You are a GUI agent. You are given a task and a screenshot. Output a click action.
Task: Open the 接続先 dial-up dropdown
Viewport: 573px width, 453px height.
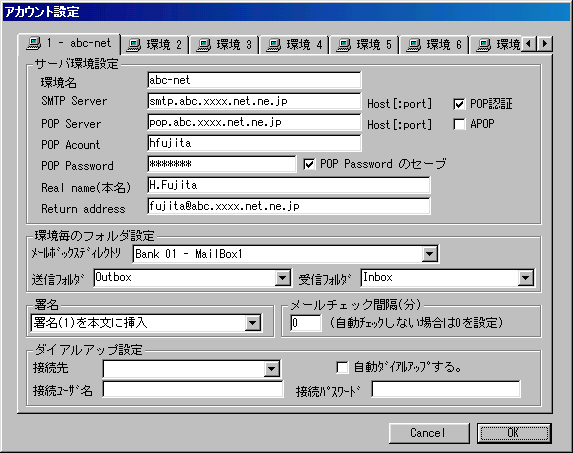tap(272, 369)
